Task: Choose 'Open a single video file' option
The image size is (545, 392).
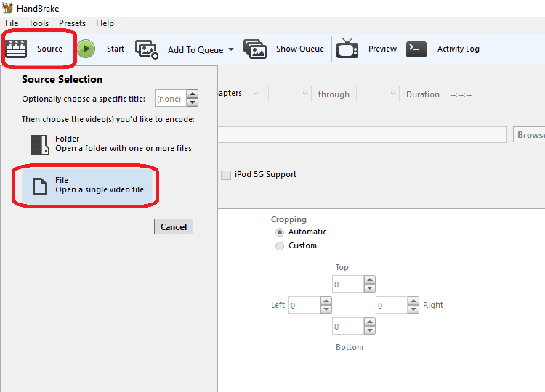Action: [x=88, y=186]
